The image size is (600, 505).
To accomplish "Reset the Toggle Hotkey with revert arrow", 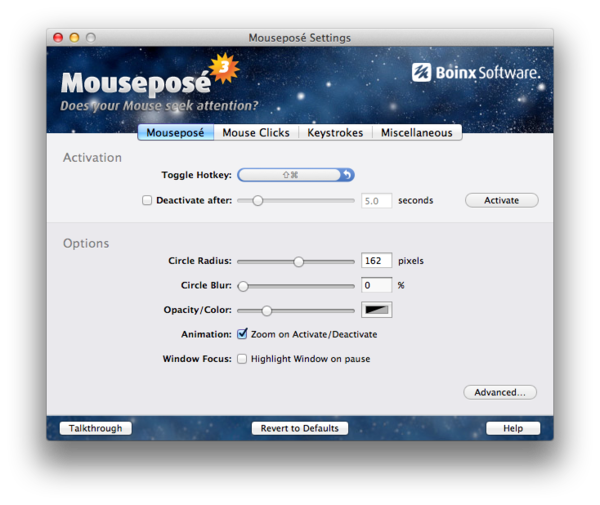I will click(347, 175).
